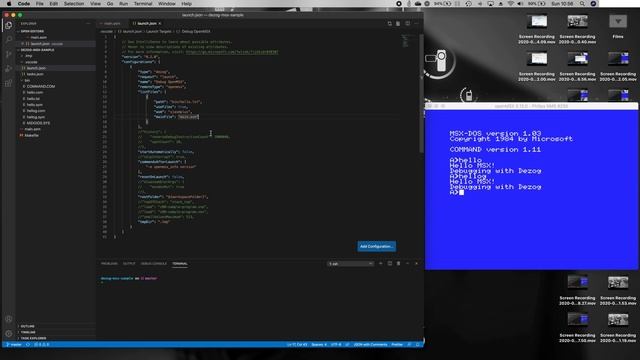Open the Source Control view icon

pyautogui.click(x=9, y=54)
